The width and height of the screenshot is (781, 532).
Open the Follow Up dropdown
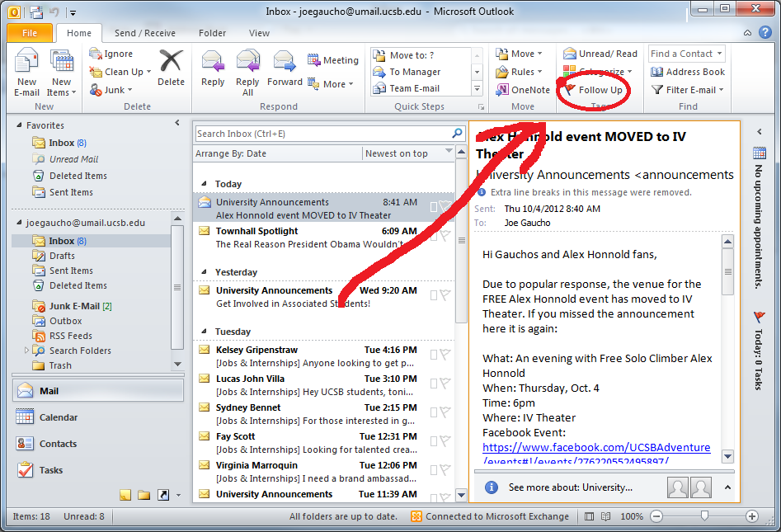coord(593,90)
